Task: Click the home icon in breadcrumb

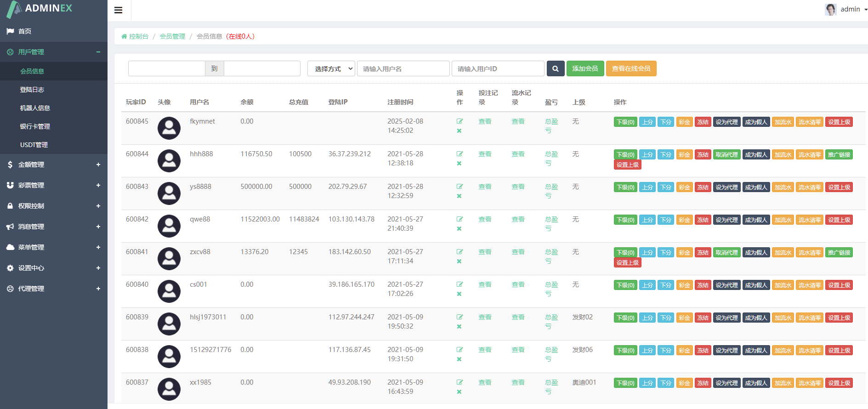Action: click(x=124, y=36)
